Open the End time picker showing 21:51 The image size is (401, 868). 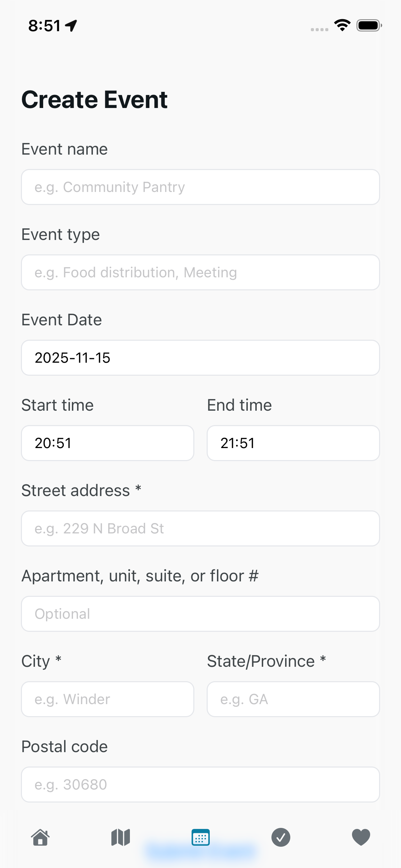click(x=293, y=443)
